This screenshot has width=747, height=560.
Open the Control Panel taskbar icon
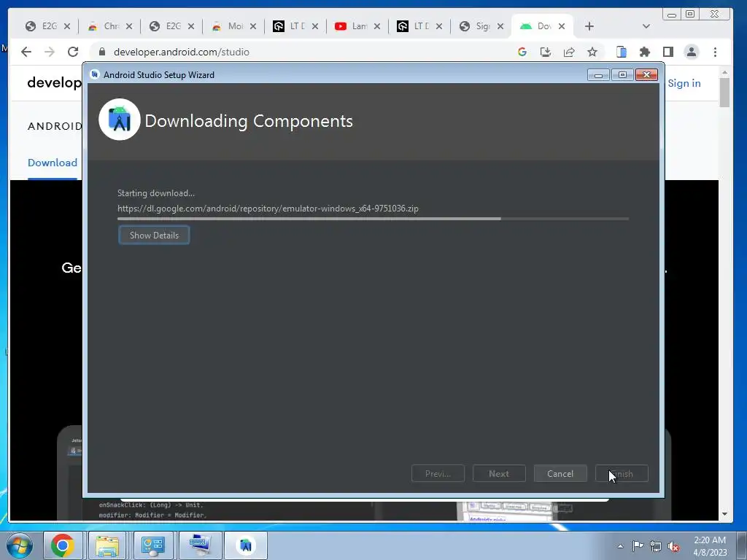152,545
